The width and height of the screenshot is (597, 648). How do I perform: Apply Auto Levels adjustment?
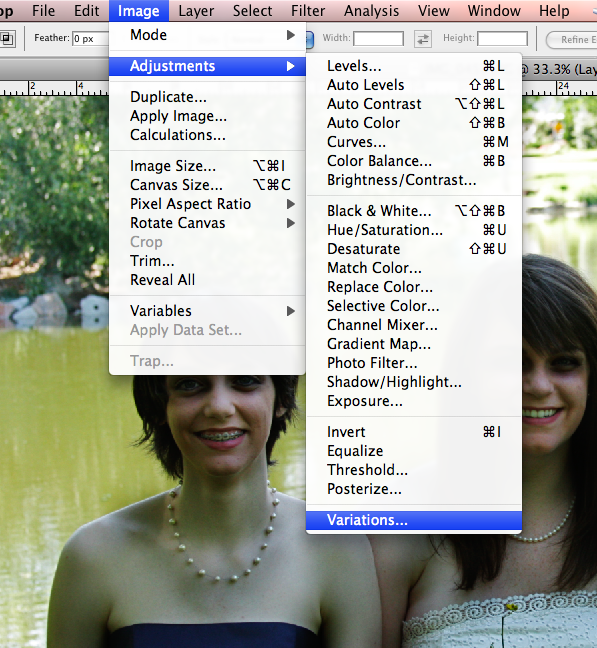point(414,85)
